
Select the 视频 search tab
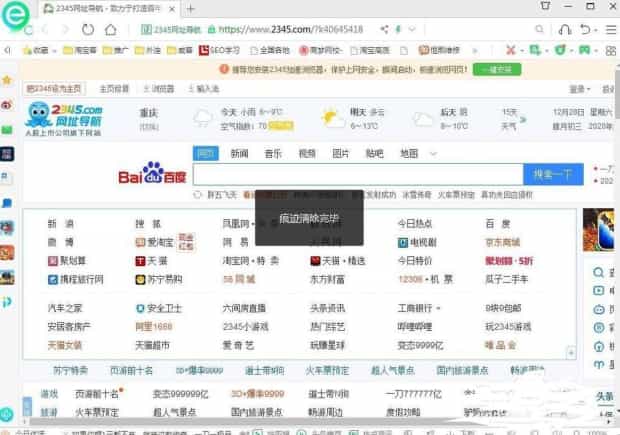tap(307, 153)
